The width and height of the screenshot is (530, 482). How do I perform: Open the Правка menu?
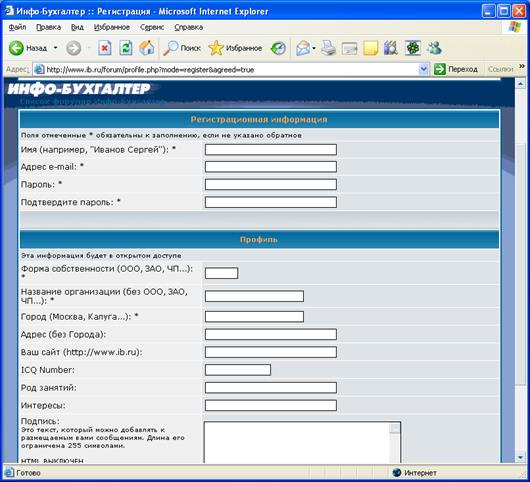48,27
